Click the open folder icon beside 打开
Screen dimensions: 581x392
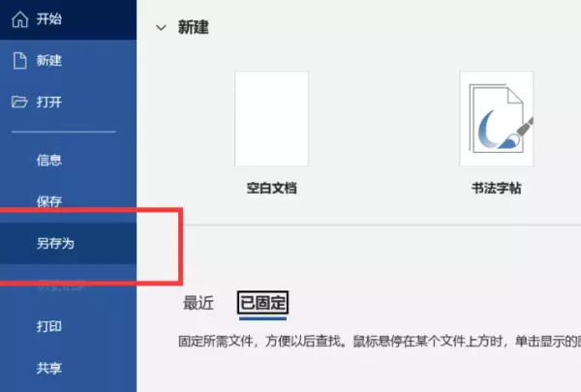(x=19, y=102)
